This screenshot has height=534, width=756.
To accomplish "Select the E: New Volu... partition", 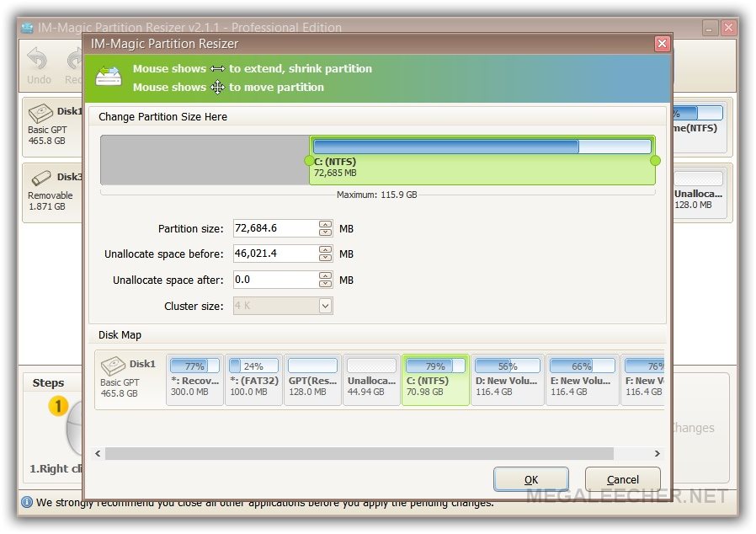I will tap(582, 380).
